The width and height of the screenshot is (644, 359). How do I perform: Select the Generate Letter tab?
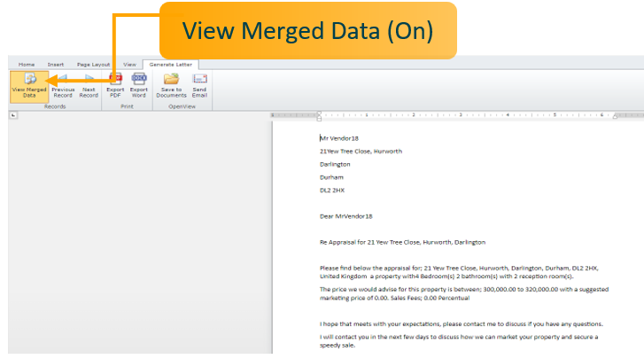tap(172, 64)
